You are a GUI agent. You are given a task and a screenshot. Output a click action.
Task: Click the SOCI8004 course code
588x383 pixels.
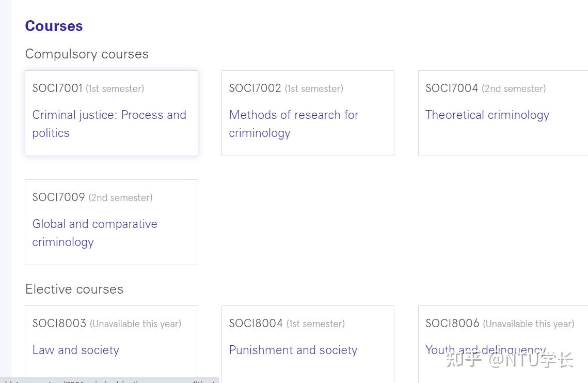click(256, 324)
